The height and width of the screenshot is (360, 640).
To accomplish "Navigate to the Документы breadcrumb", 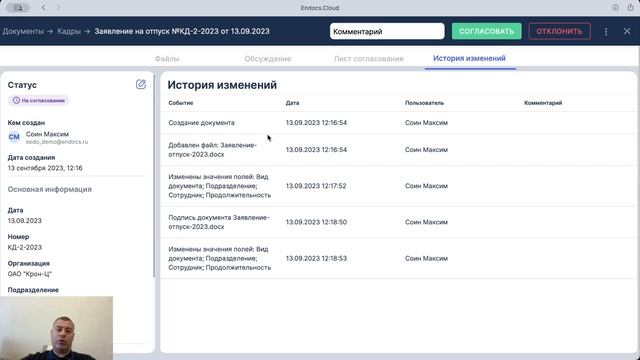I will coord(23,31).
